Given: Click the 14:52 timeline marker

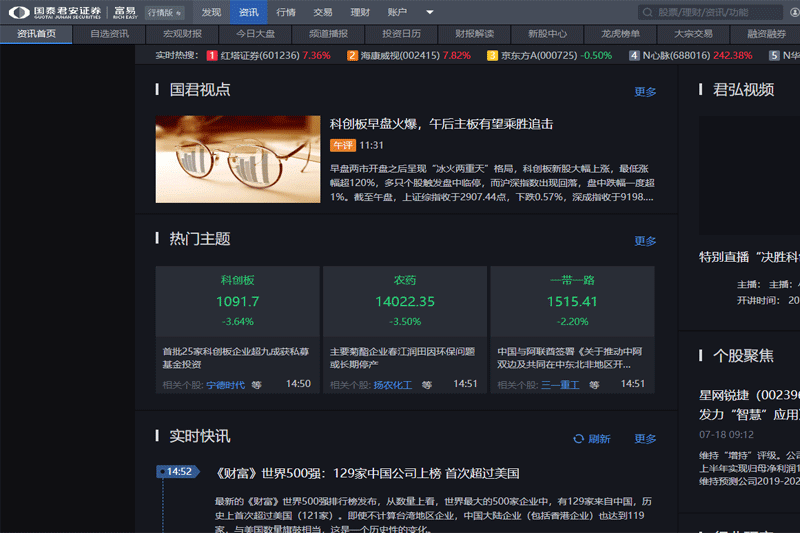Looking at the screenshot, I should [178, 472].
